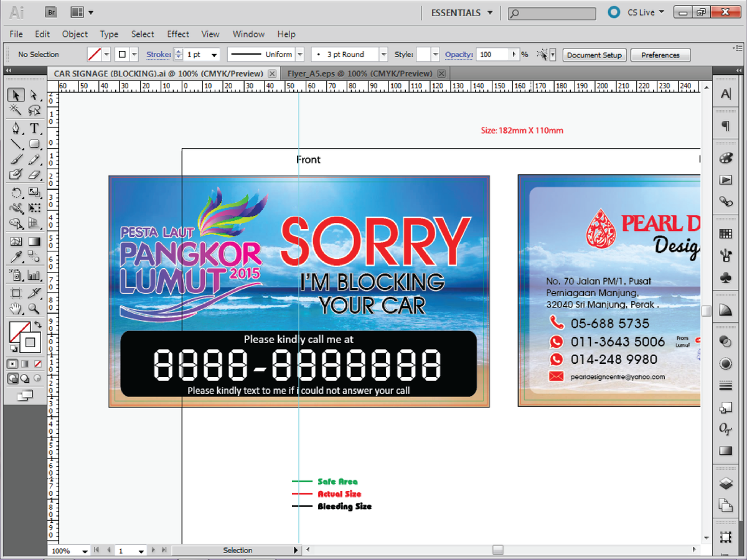
Task: Open the stroke weight 1 pt dropdown
Action: [214, 55]
